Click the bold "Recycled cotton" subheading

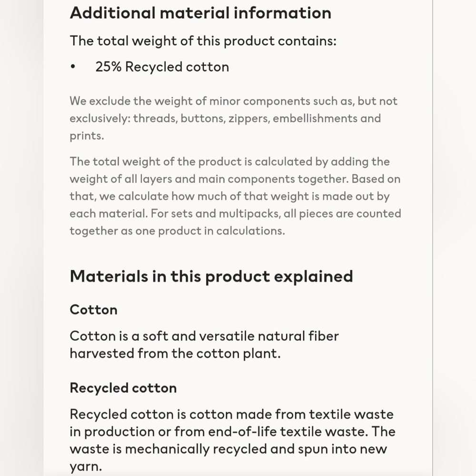pyautogui.click(x=123, y=388)
